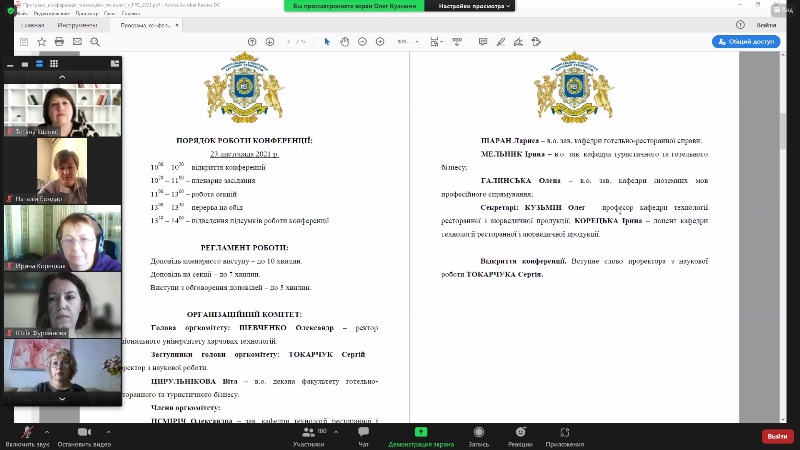
Task: Open the Редактирование menu
Action: point(52,14)
